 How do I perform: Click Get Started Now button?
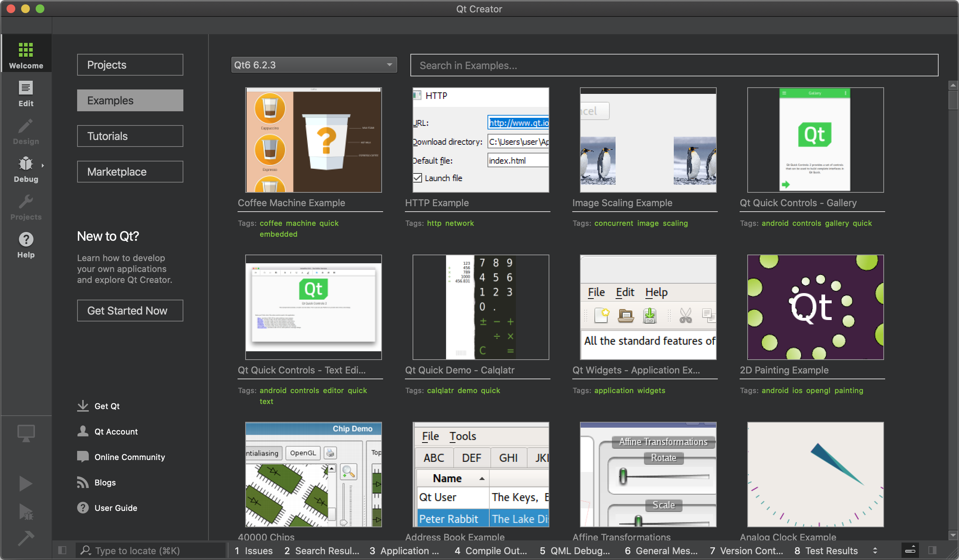pyautogui.click(x=130, y=311)
